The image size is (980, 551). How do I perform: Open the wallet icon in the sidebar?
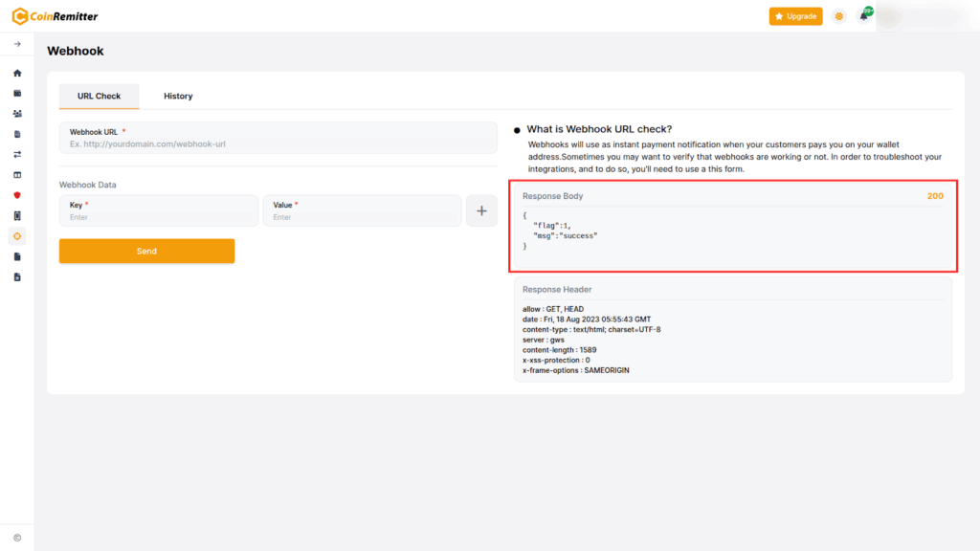[17, 94]
